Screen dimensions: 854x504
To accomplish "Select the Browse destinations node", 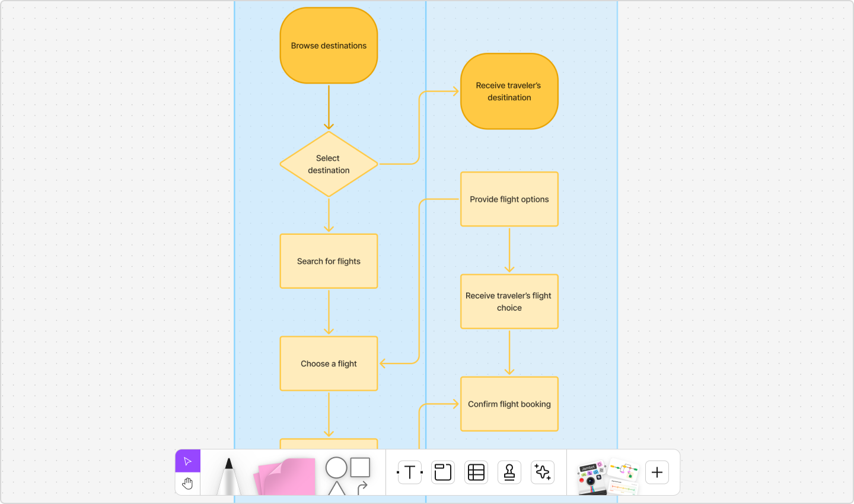I will click(328, 44).
